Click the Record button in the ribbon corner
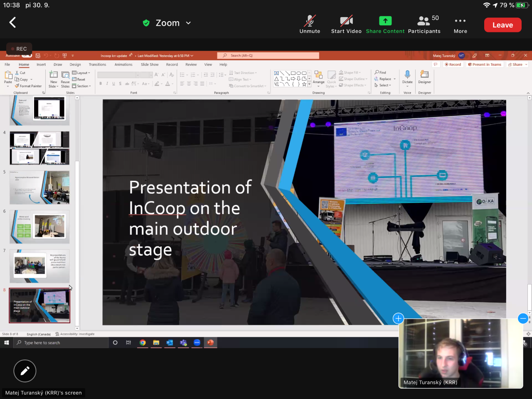This screenshot has width=532, height=399. pos(453,64)
